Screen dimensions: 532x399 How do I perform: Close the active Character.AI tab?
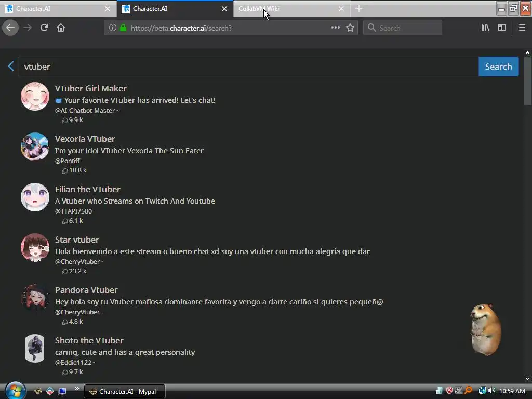(x=224, y=9)
